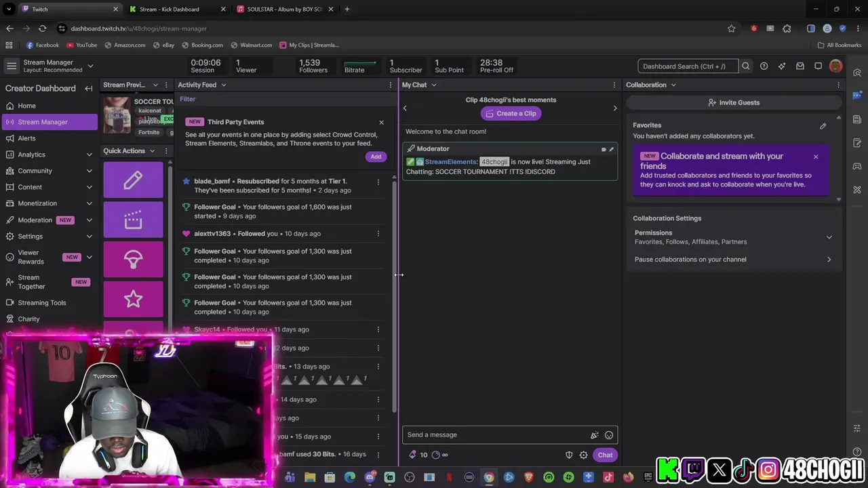This screenshot has width=868, height=488.
Task: Open Streaming Tools in the sidebar
Action: click(x=49, y=303)
